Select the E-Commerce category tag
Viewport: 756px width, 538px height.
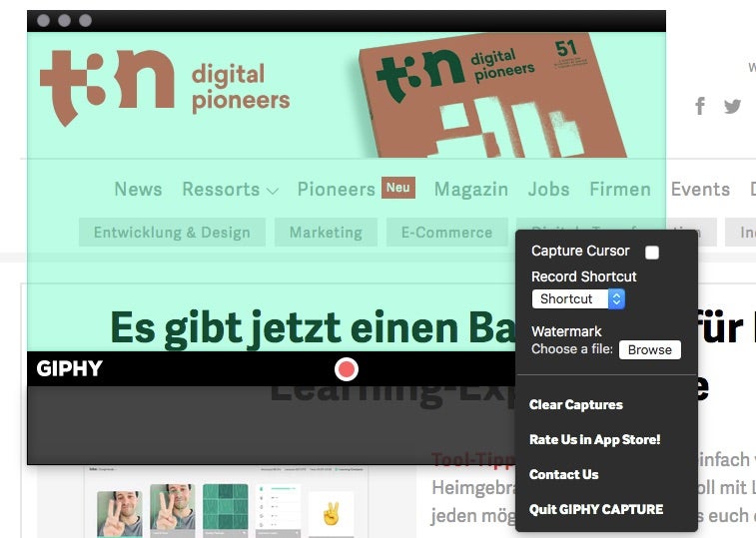(x=447, y=233)
